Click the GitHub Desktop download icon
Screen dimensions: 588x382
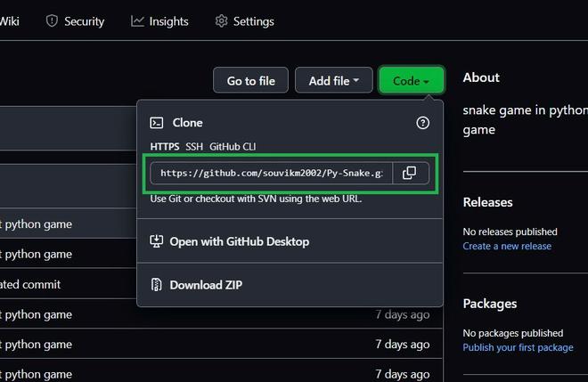point(157,241)
